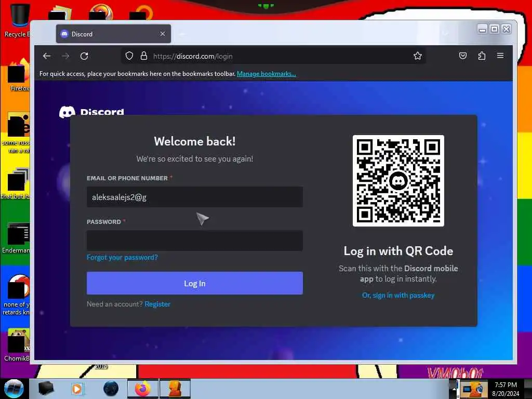Viewport: 532px width, 399px height.
Task: Maximize the Firefox window
Action: pyautogui.click(x=495, y=30)
